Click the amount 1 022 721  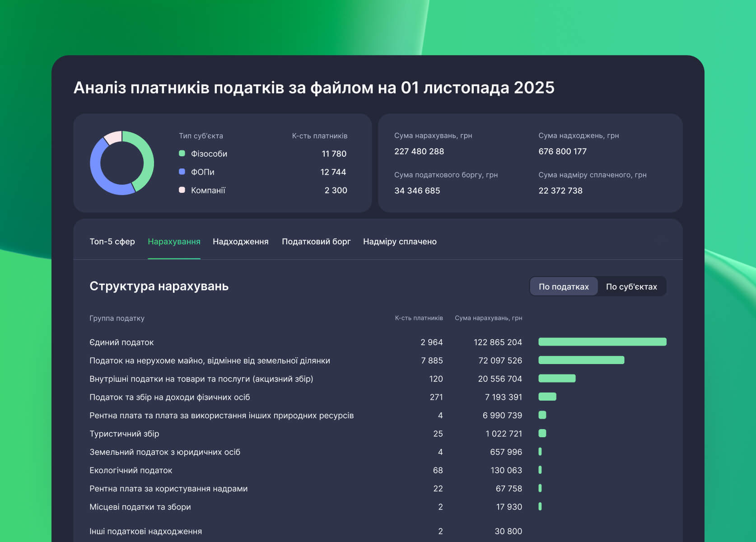[x=504, y=434]
